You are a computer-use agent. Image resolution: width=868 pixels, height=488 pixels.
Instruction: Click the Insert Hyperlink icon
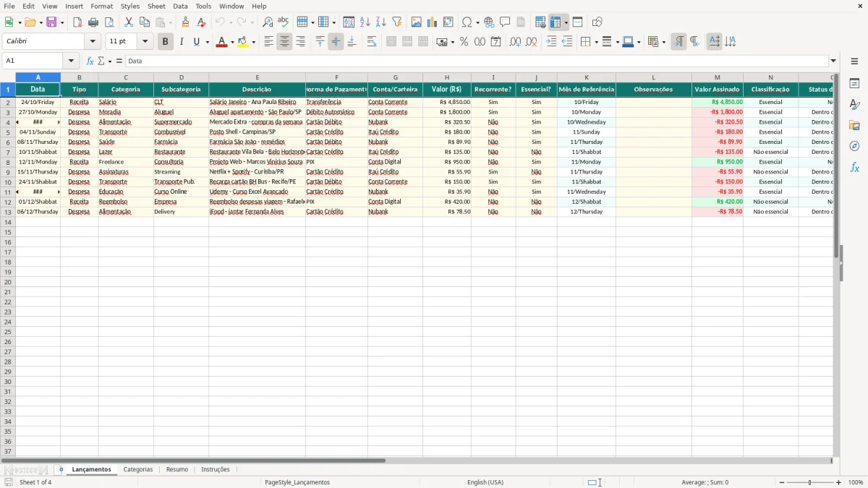click(x=489, y=22)
